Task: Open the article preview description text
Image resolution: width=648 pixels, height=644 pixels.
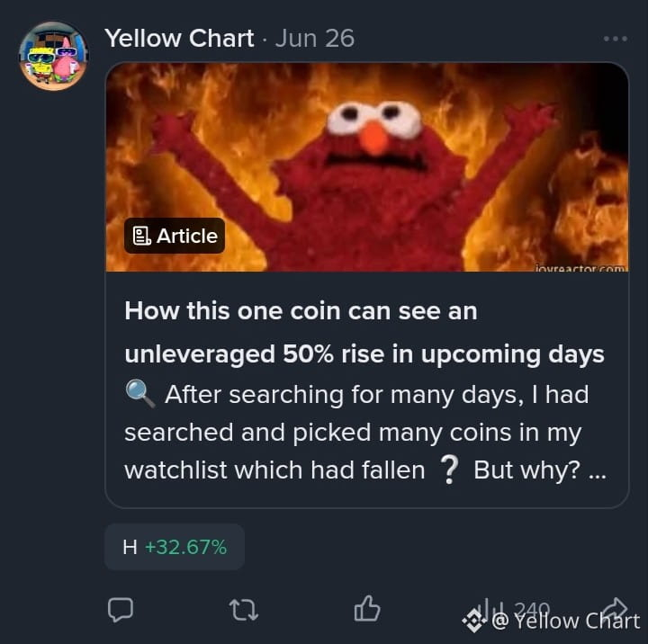Action: click(364, 432)
